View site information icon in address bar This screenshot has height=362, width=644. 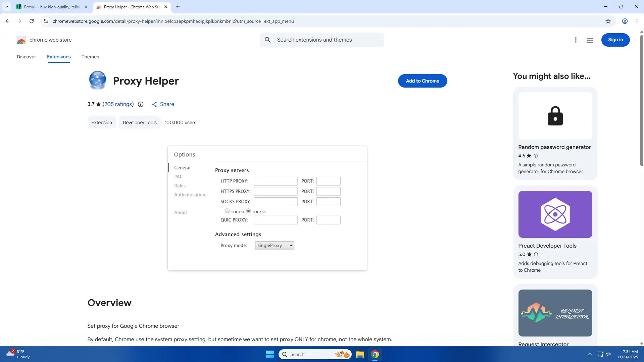[46, 21]
